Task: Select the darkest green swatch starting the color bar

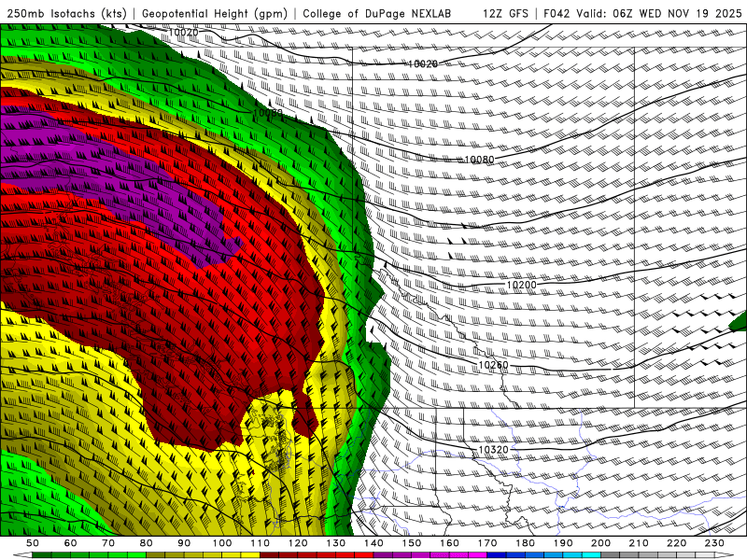Action: pyautogui.click(x=42, y=555)
